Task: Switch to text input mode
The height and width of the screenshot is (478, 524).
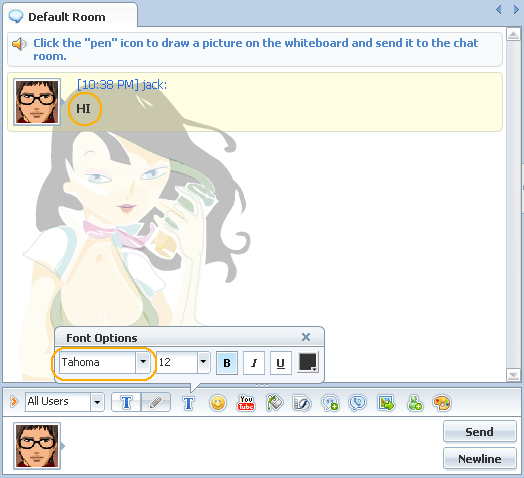Action: pos(126,402)
